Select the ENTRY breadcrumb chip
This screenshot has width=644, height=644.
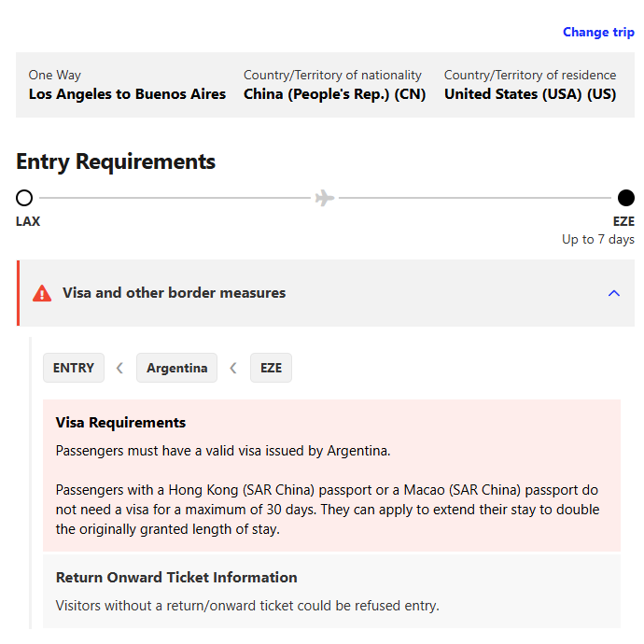click(x=74, y=368)
